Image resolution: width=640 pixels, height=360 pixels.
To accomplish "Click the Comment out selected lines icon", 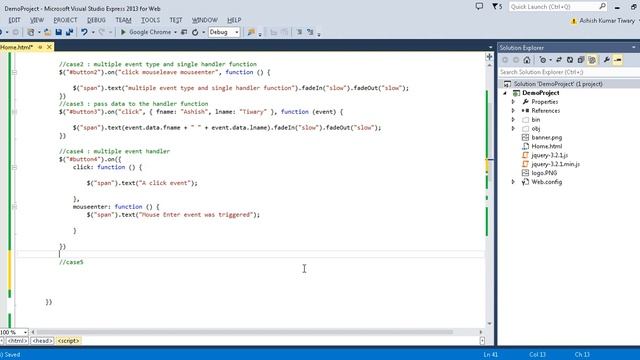I will (299, 32).
